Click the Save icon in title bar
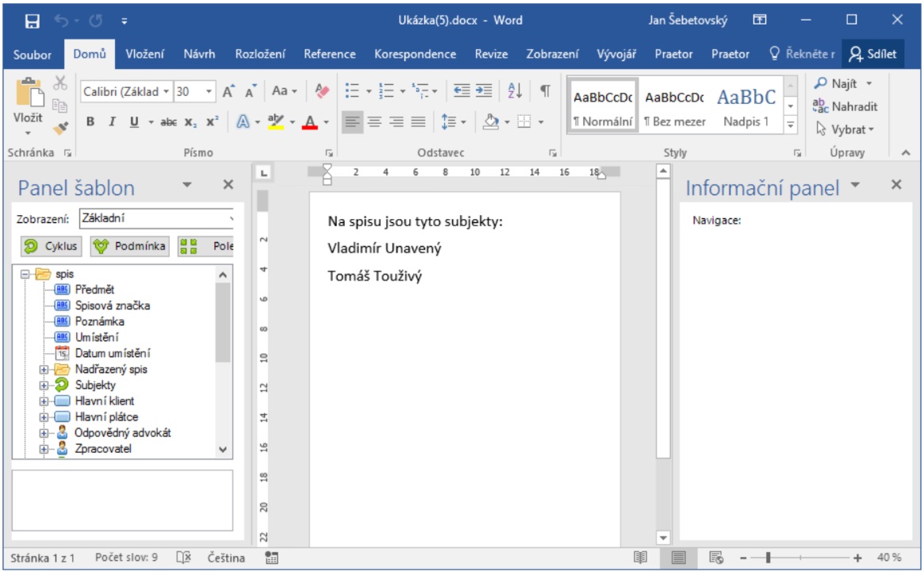Image resolution: width=924 pixels, height=572 pixels. point(33,21)
